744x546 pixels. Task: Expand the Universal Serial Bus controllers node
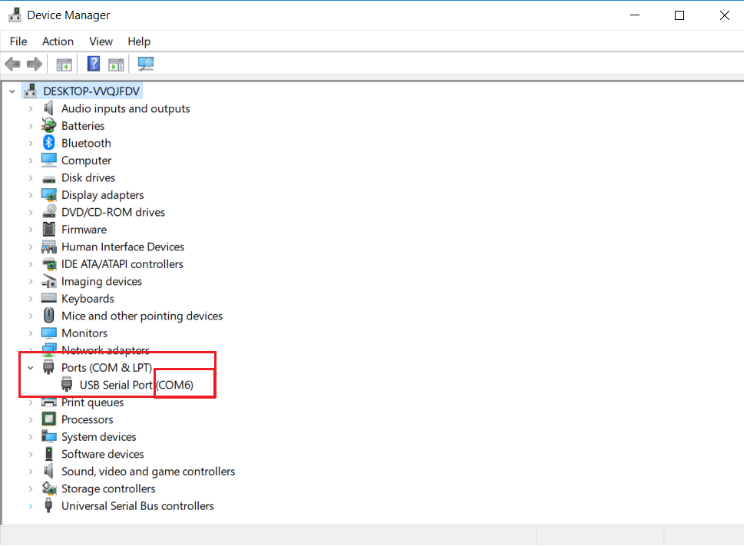[30, 506]
